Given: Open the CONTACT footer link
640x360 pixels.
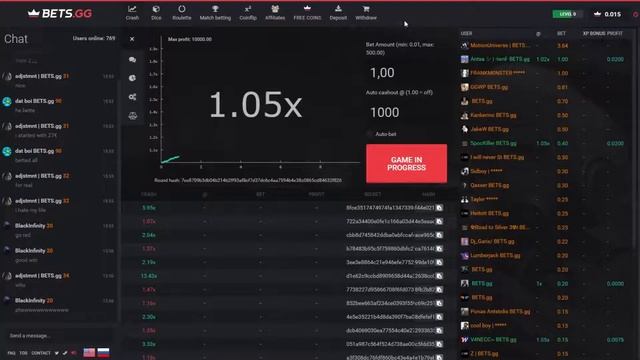Looking at the screenshot, I should click(x=41, y=353).
